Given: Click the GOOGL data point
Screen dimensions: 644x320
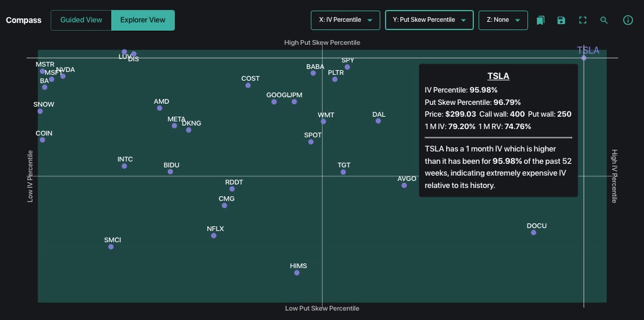Looking at the screenshot, I should coord(274,102).
